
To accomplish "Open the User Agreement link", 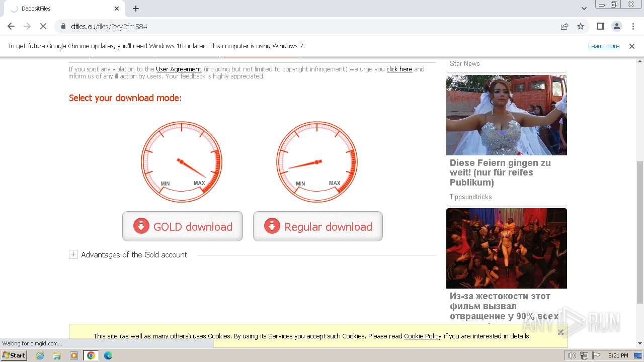I will (179, 69).
